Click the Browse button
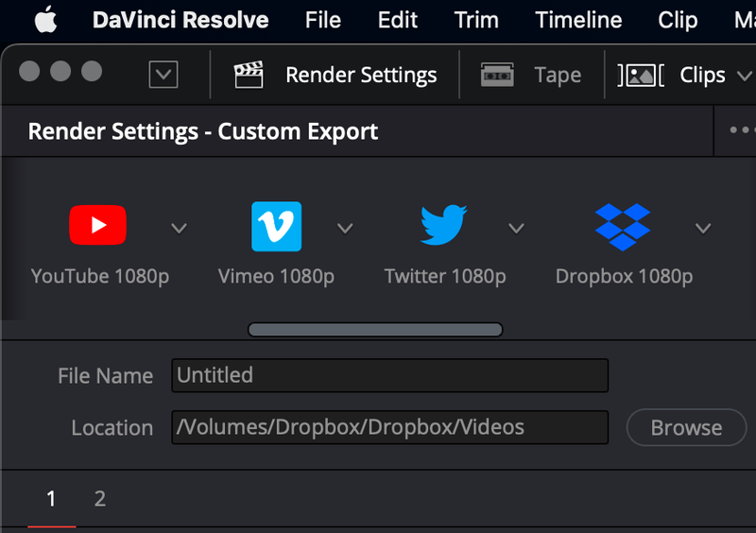This screenshot has width=756, height=533. 686,427
